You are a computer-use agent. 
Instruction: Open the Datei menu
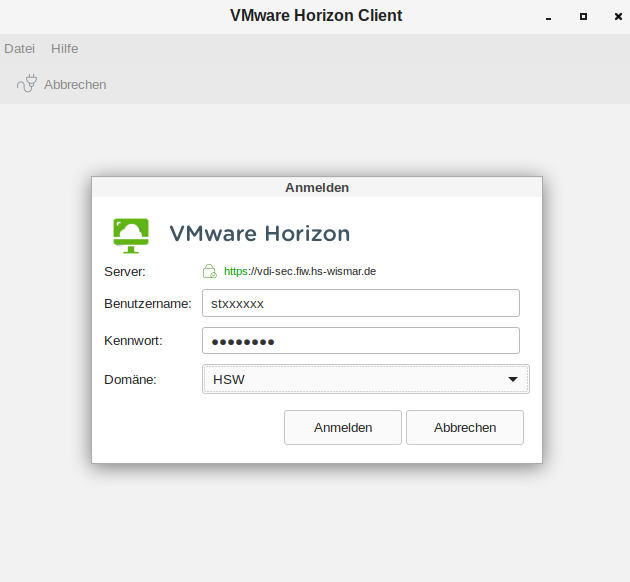point(19,49)
